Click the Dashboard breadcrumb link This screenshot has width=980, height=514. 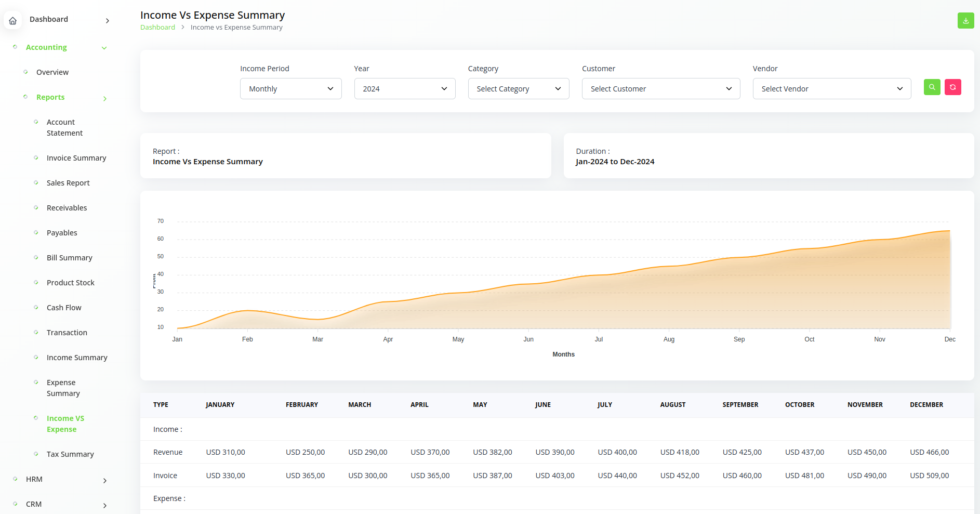point(157,28)
